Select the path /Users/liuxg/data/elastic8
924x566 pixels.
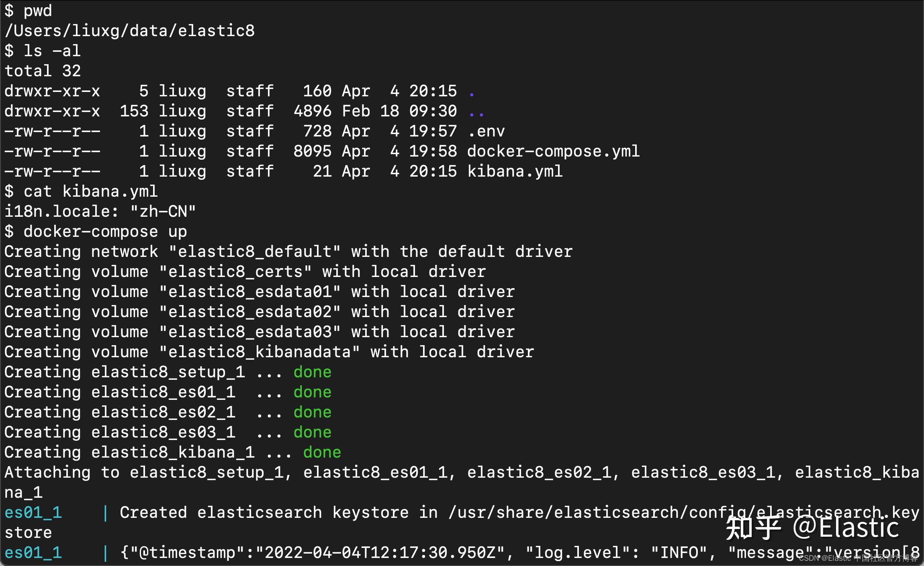(129, 31)
